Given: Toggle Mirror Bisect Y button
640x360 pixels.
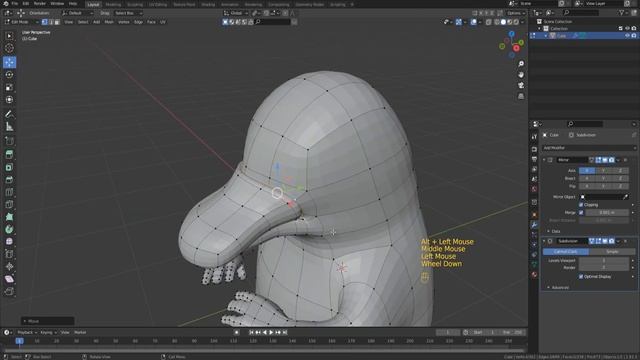Looking at the screenshot, I should tap(604, 178).
